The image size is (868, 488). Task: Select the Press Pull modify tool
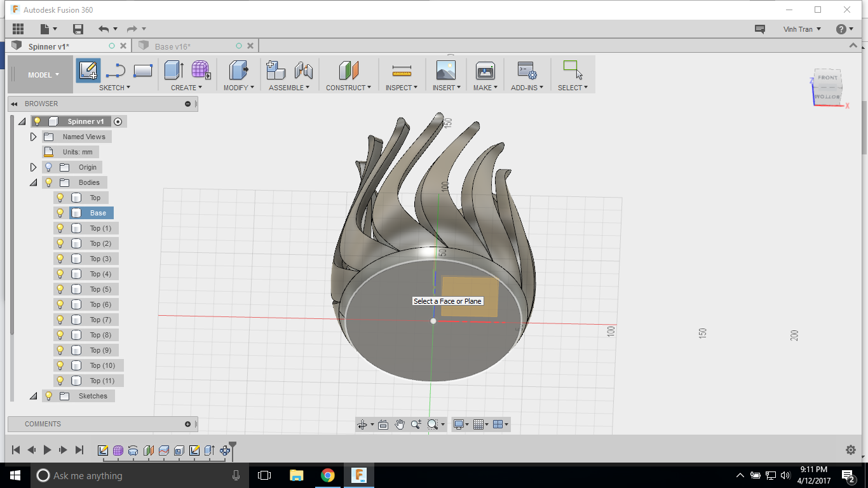pyautogui.click(x=238, y=71)
